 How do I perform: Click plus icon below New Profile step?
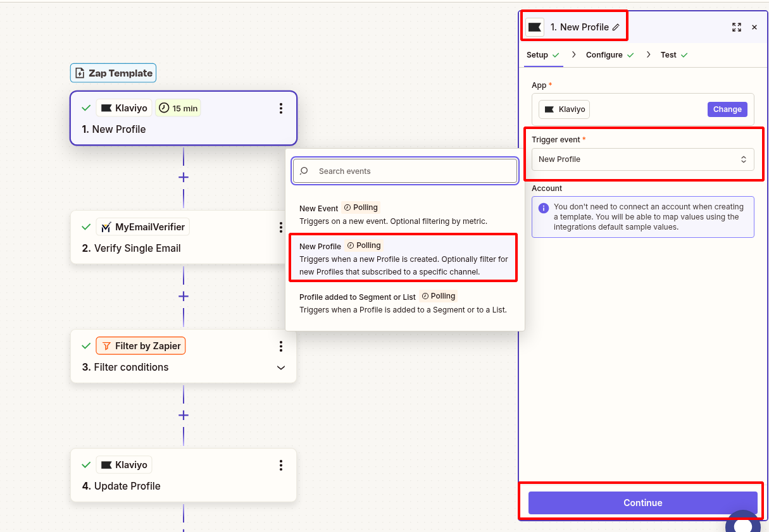[x=184, y=177]
